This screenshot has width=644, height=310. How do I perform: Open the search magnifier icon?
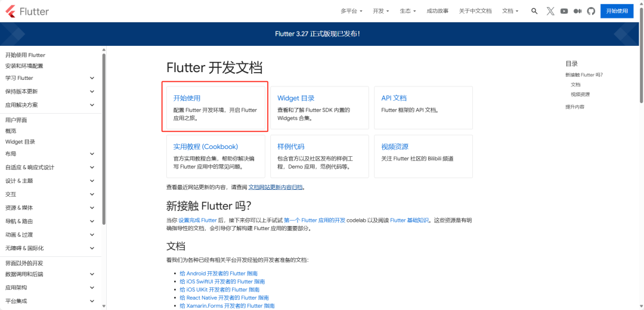coord(534,11)
